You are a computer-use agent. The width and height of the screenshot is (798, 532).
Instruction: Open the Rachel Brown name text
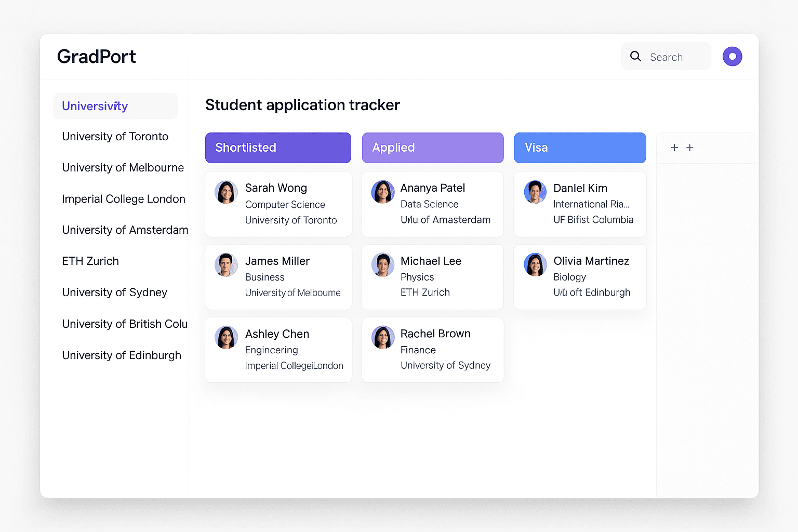(x=435, y=334)
